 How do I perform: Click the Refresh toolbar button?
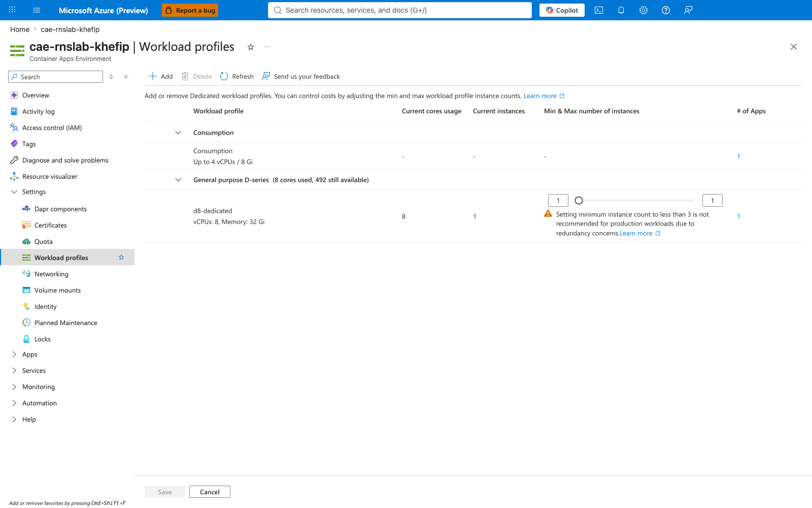[x=237, y=77]
